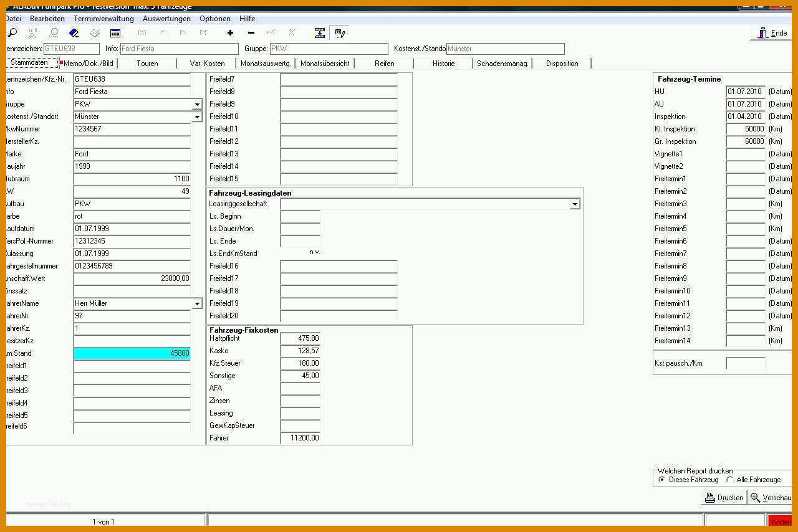The image size is (798, 532).
Task: Open the Datei menu
Action: pyautogui.click(x=13, y=19)
